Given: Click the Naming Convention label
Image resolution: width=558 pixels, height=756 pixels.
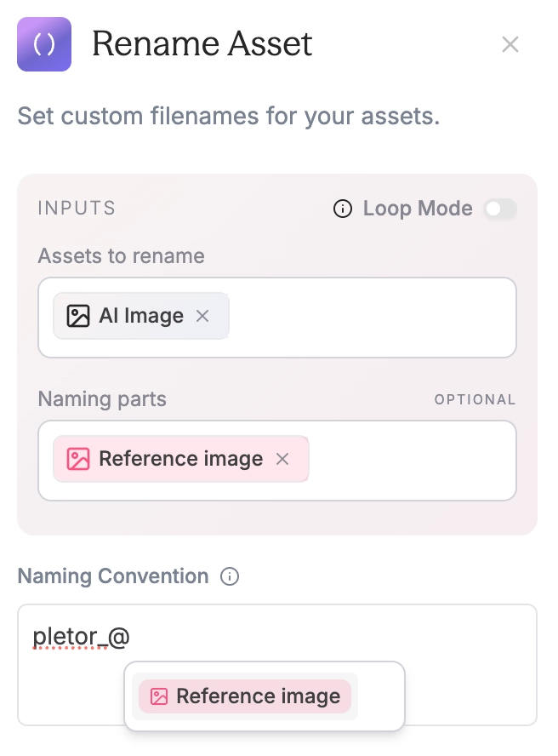Looking at the screenshot, I should [x=113, y=576].
